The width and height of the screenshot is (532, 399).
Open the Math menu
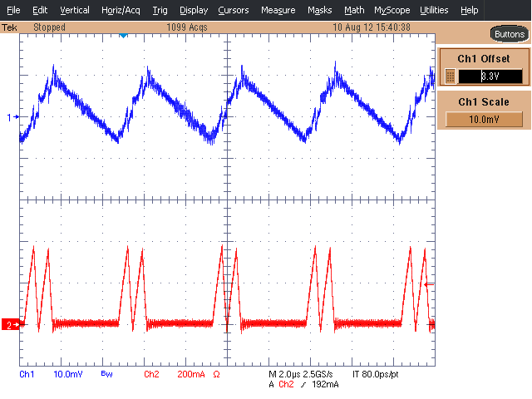(354, 10)
